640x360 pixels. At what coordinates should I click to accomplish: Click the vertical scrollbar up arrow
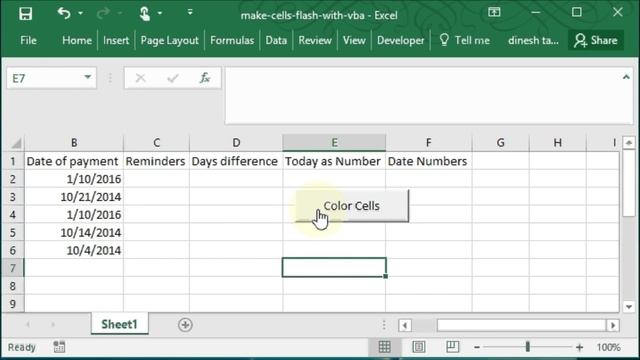[629, 142]
